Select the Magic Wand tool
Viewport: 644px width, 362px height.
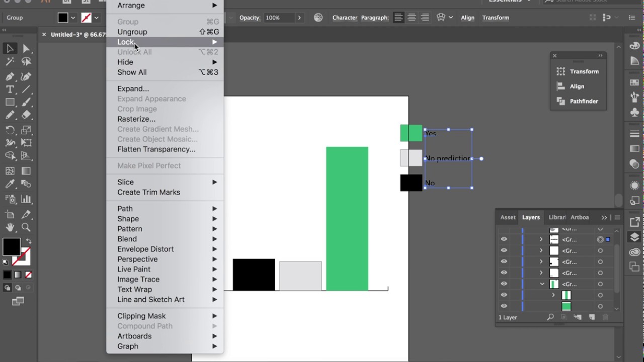click(10, 62)
